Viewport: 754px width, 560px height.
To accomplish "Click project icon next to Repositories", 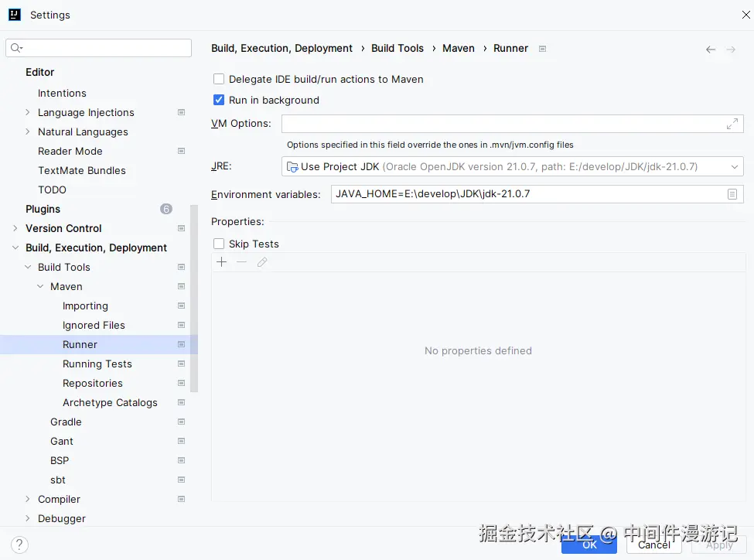I will coord(181,383).
